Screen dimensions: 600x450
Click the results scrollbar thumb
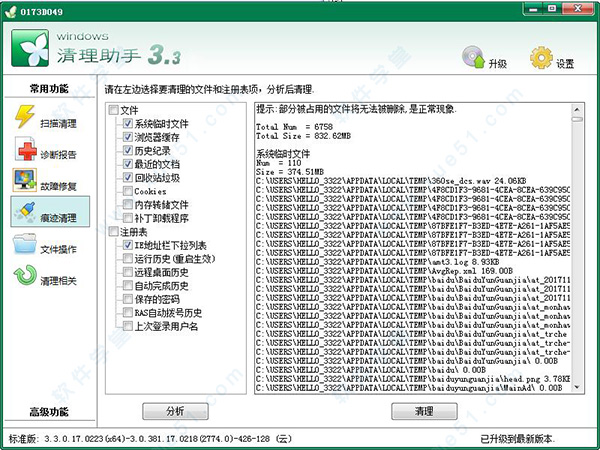point(577,119)
